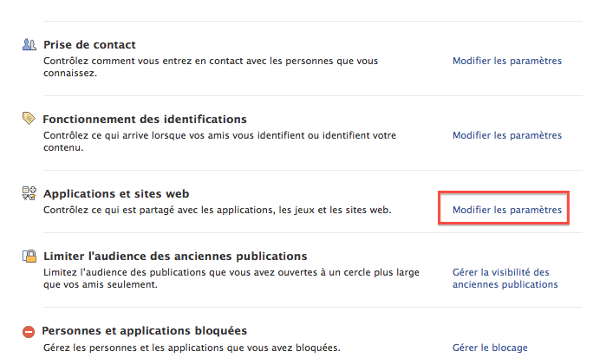The width and height of the screenshot is (593, 364).
Task: Select the Applications et sites web heading
Action: click(116, 193)
